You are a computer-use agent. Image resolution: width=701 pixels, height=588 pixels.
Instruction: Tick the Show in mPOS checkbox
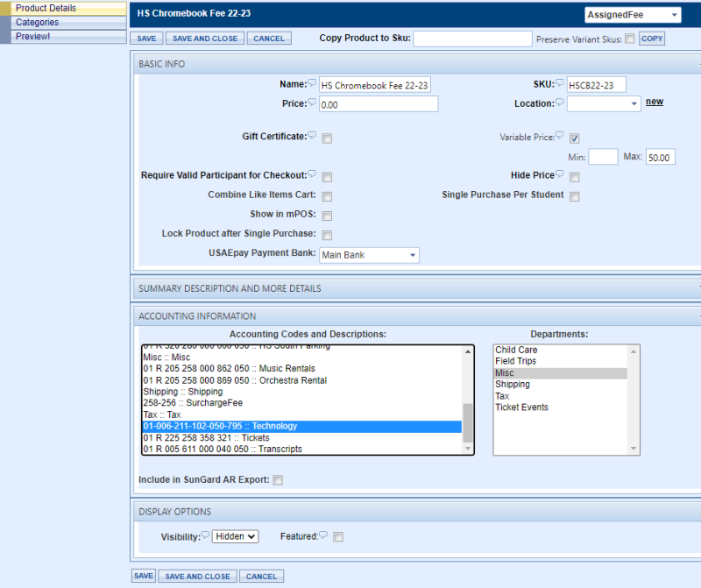pos(327,216)
